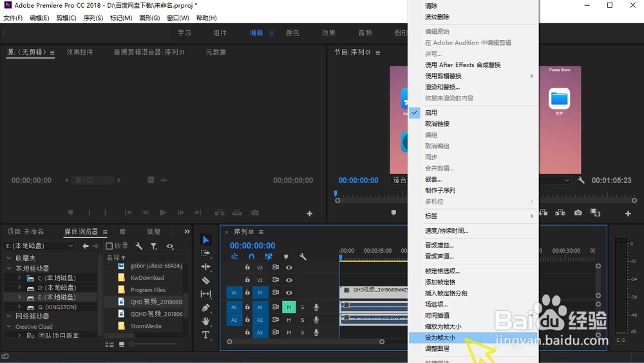This screenshot has width=644, height=363.
Task: Switch to the 颜色 workspace tab
Action: click(x=292, y=33)
